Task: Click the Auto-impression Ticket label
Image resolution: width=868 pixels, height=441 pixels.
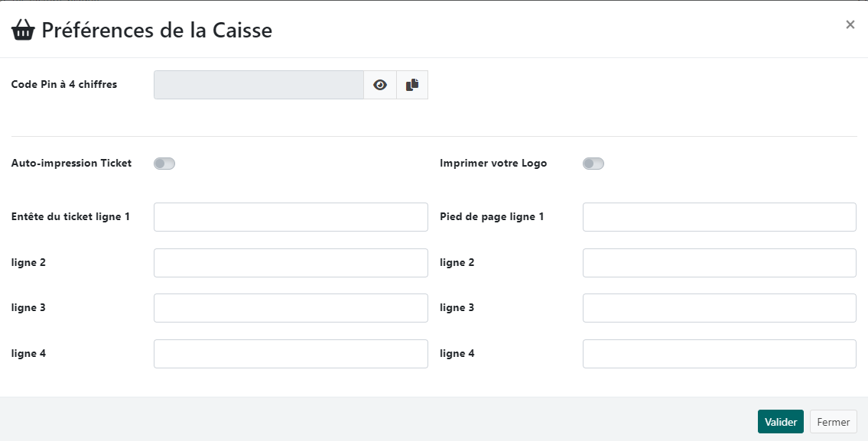Action: click(71, 163)
